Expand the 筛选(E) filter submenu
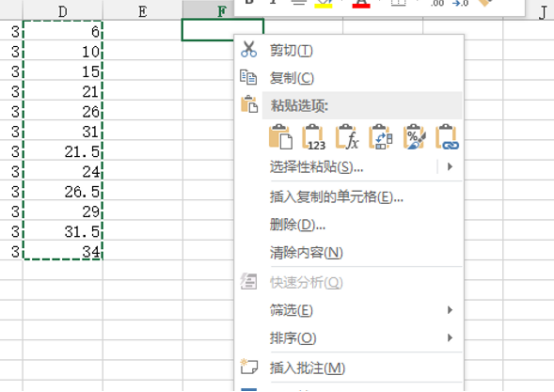Screen dimensions: 554x392 pyautogui.click(x=349, y=310)
